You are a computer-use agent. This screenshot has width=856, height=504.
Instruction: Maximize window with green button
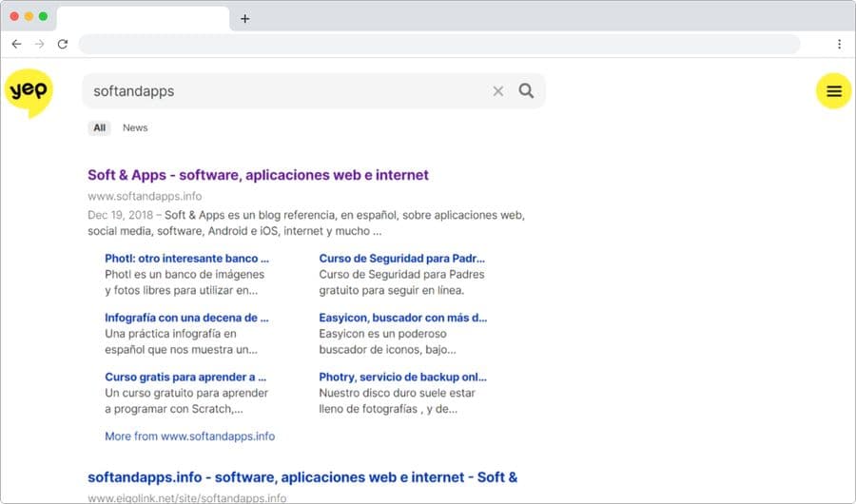(x=43, y=16)
